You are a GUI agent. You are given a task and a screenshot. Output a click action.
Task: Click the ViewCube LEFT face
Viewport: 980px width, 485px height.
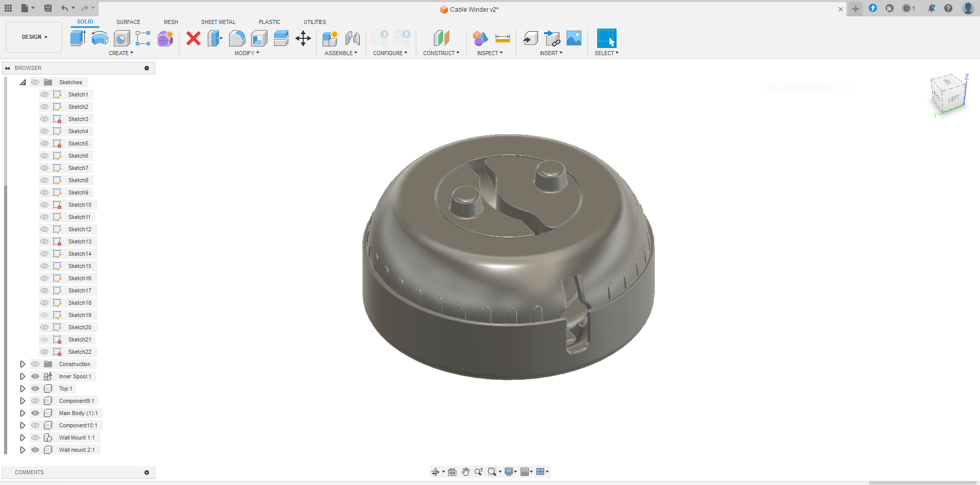[953, 99]
